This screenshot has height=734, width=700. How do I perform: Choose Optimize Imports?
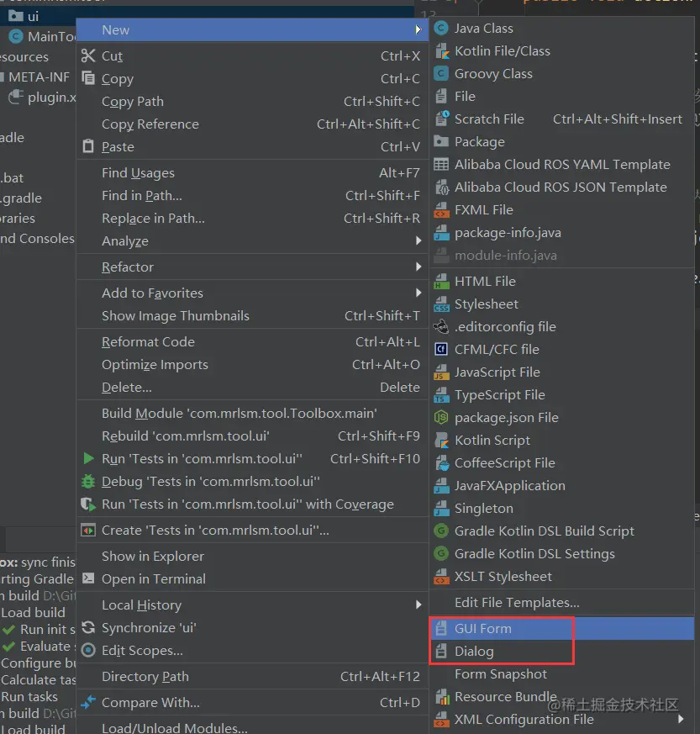point(252,365)
